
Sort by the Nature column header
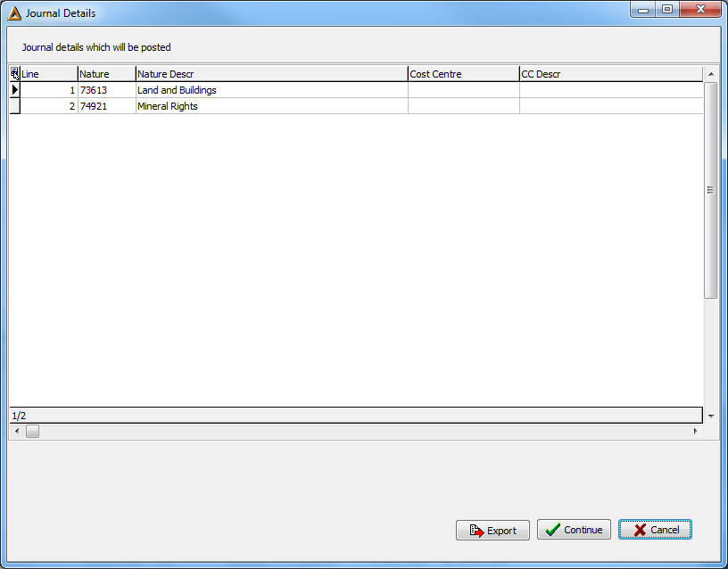(x=106, y=74)
